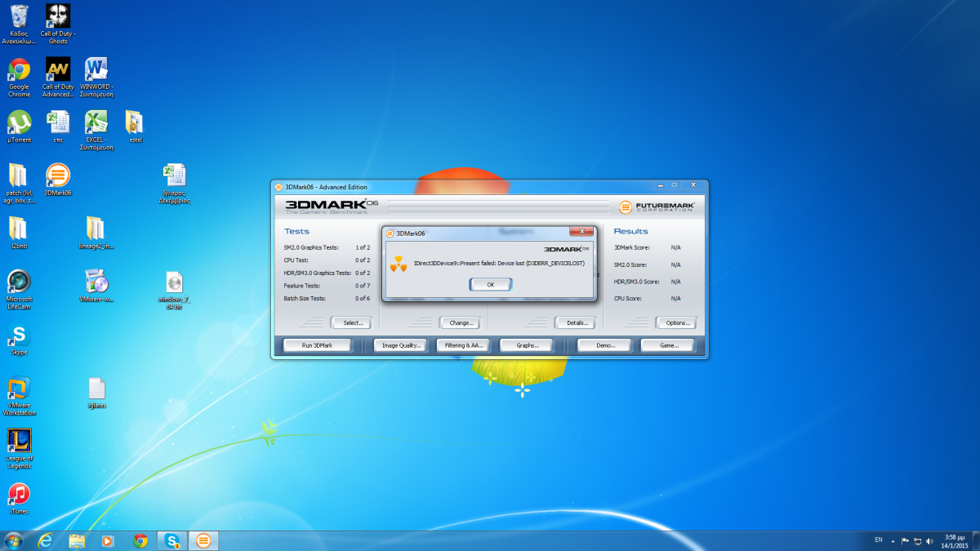This screenshot has width=980, height=551.
Task: Select Call of Duty Advanced Warfare shortcut
Action: tap(58, 78)
